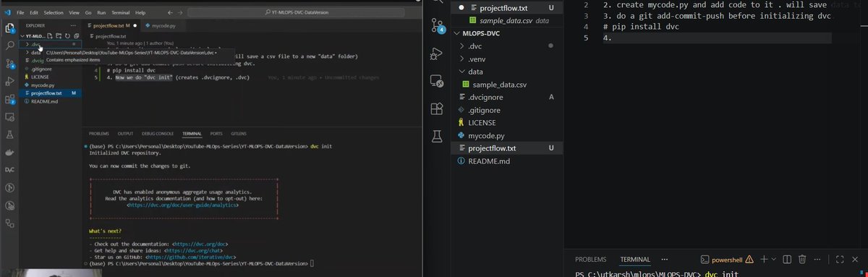Click new terminal plus in right window
The image size is (868, 277).
[x=765, y=259]
